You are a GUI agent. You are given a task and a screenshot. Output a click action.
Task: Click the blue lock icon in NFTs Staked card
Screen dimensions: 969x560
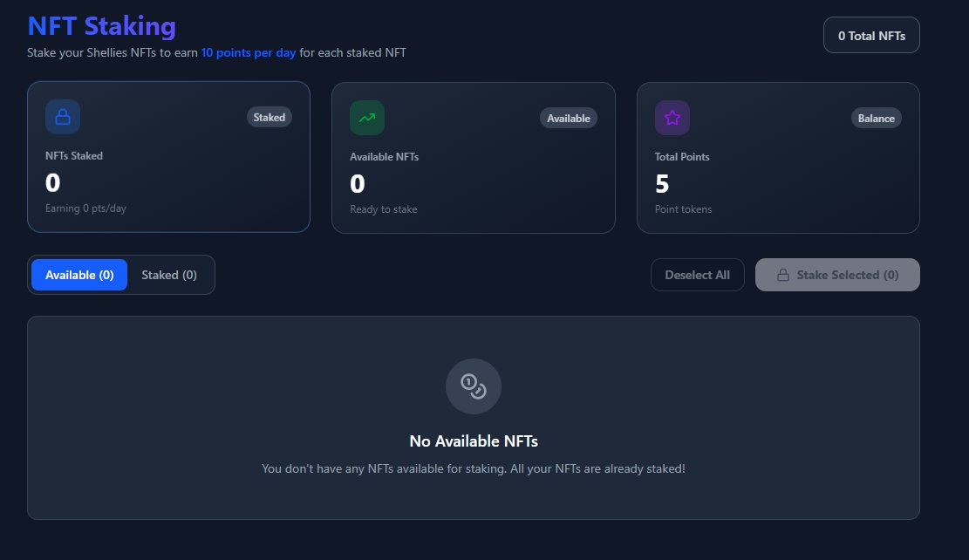[x=63, y=117]
